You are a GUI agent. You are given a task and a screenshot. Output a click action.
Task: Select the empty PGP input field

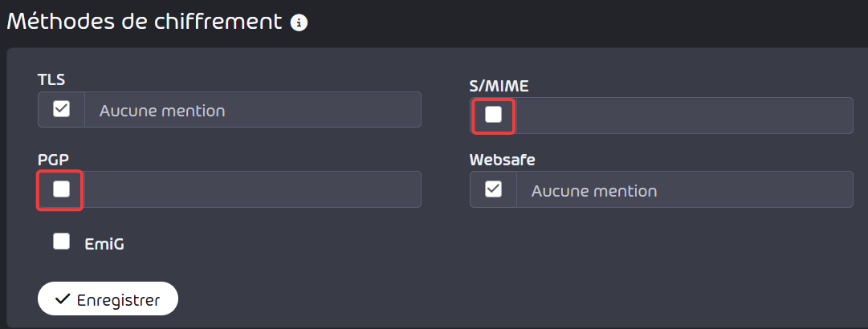pos(252,189)
